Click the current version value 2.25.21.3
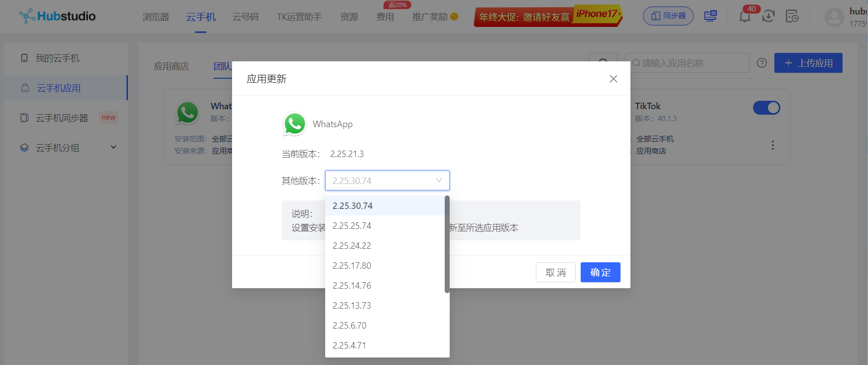 point(347,154)
